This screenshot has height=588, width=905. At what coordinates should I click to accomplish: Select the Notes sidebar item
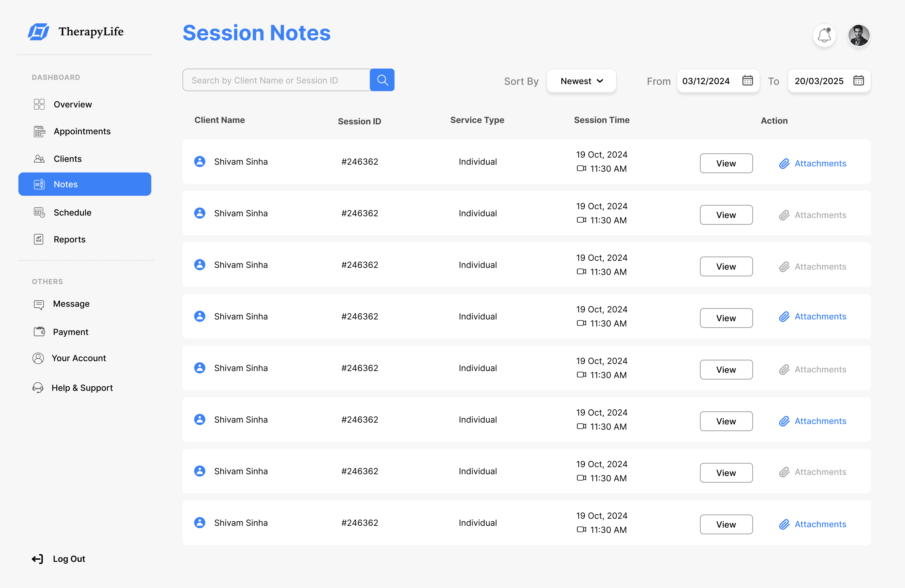(x=85, y=184)
